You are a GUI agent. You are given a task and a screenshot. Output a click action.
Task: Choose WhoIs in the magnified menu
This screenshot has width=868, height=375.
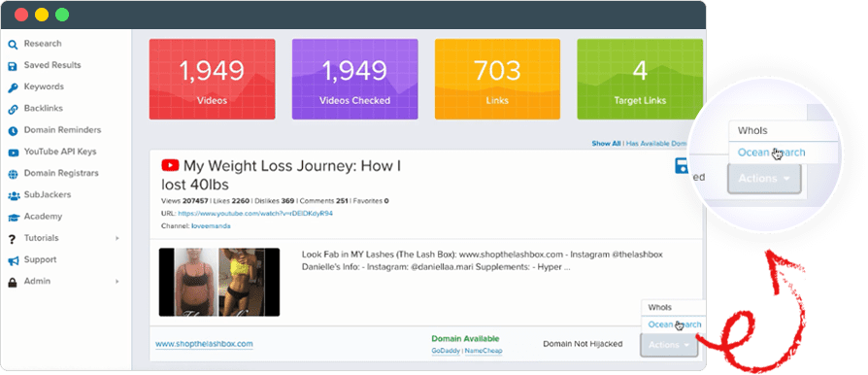(x=752, y=131)
